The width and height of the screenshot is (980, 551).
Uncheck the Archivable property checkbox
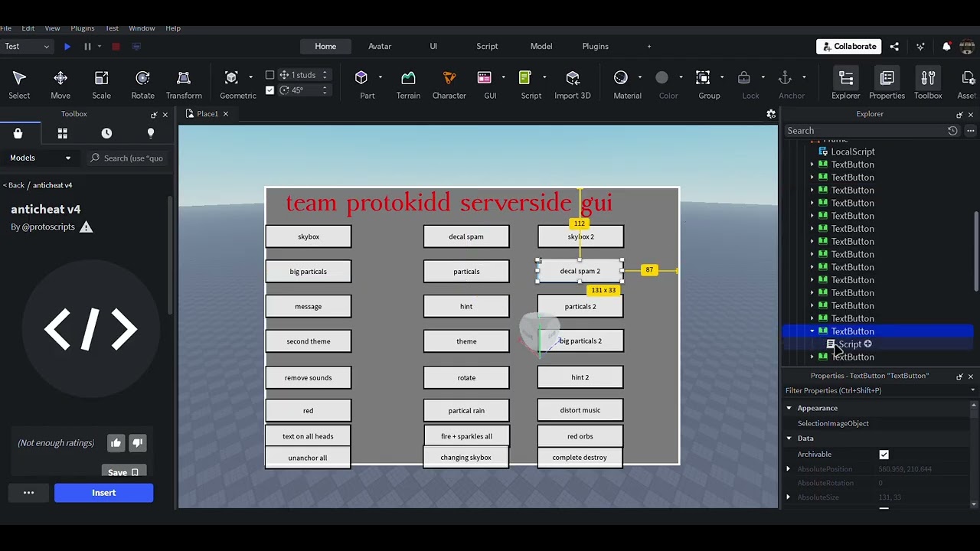point(884,455)
